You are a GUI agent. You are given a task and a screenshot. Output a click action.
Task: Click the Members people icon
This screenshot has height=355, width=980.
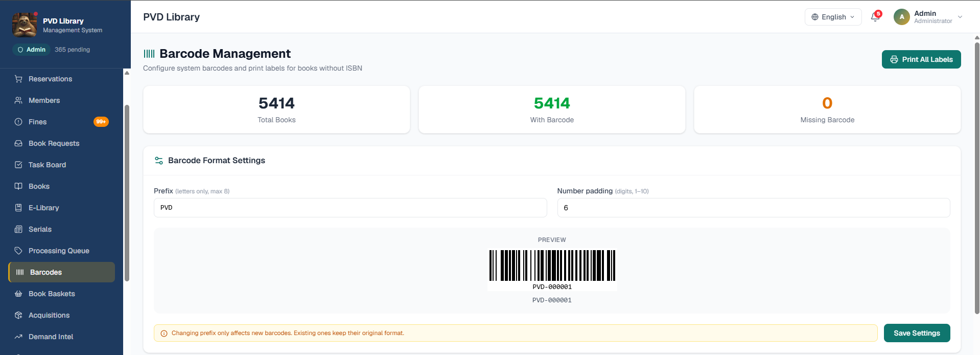[18, 100]
